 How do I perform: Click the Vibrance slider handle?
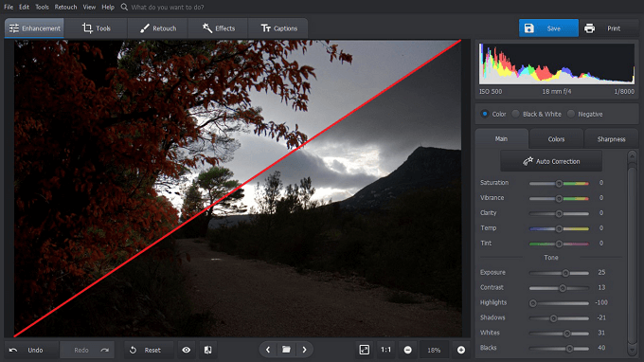click(x=559, y=198)
